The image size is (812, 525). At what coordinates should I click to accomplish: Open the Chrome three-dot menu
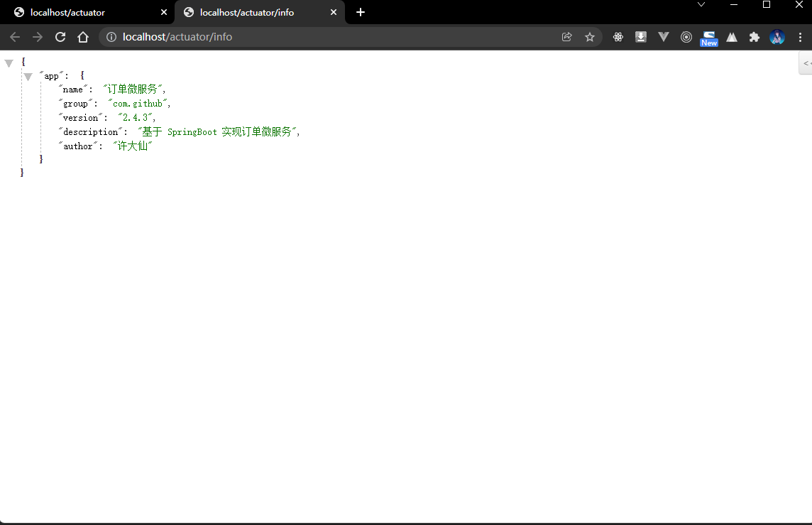800,37
